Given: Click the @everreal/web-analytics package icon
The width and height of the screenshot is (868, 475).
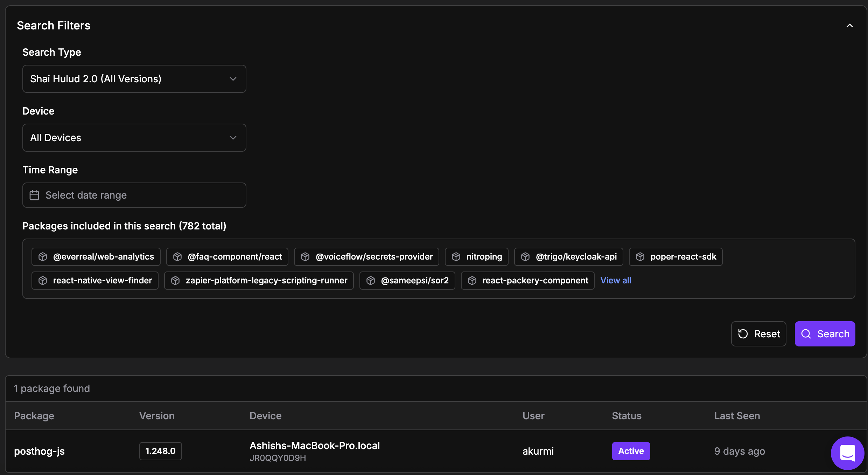Looking at the screenshot, I should pos(43,257).
